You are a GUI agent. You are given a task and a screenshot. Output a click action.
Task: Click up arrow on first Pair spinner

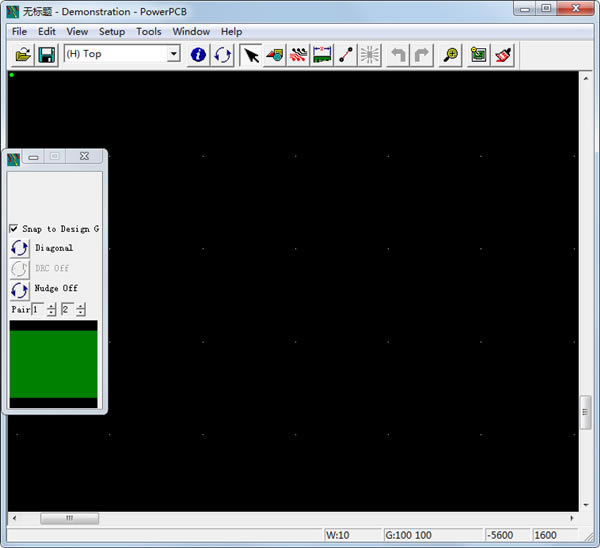pyautogui.click(x=51, y=306)
